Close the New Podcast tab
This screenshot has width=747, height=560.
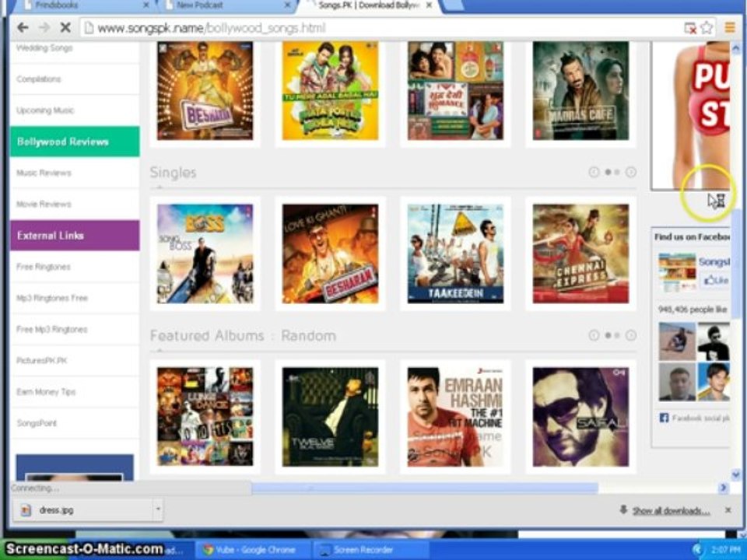pos(287,5)
